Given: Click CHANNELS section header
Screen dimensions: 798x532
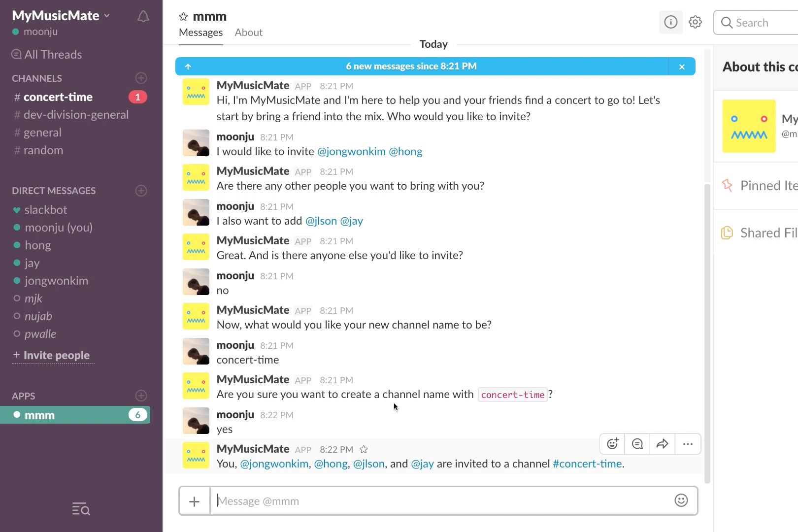Looking at the screenshot, I should (x=37, y=78).
